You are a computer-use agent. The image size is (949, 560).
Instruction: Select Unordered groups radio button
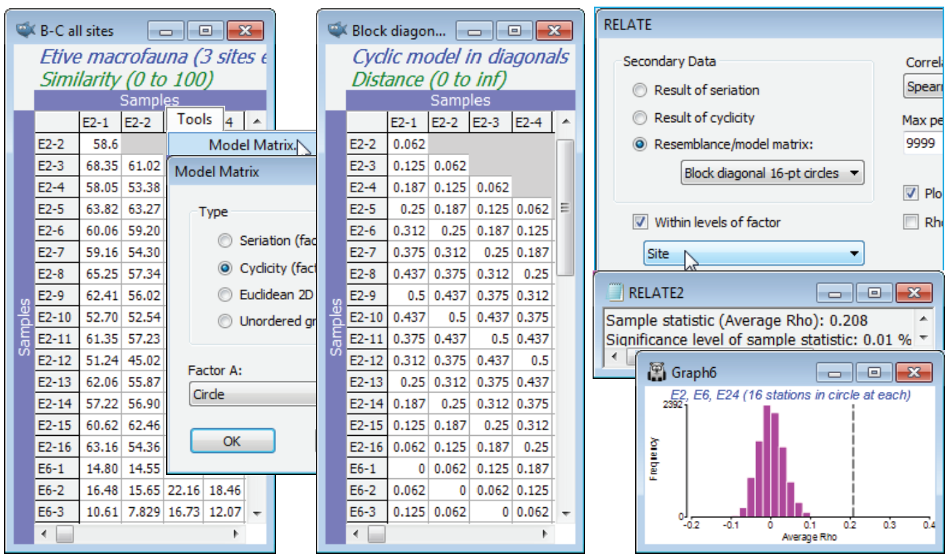tap(225, 321)
